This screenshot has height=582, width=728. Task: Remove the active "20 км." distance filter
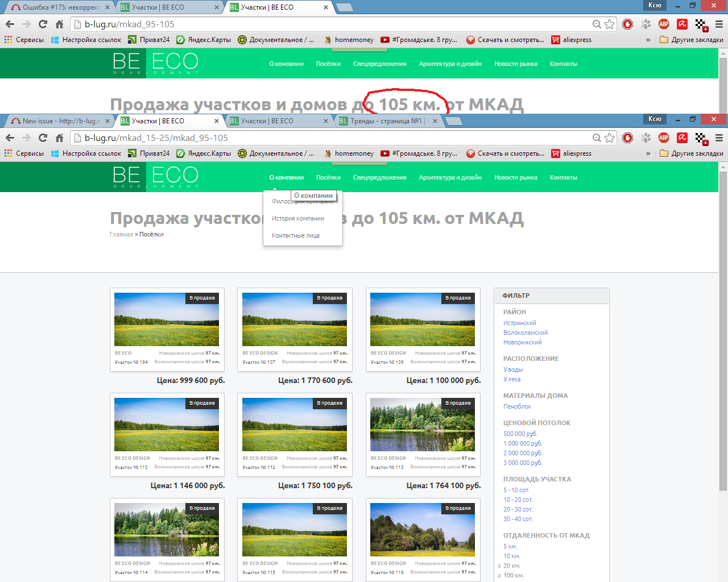(x=499, y=566)
